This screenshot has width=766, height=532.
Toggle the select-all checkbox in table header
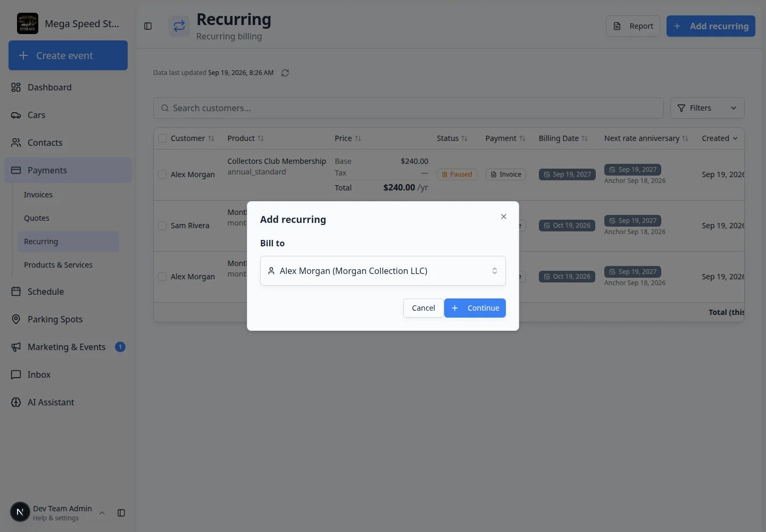[162, 138]
